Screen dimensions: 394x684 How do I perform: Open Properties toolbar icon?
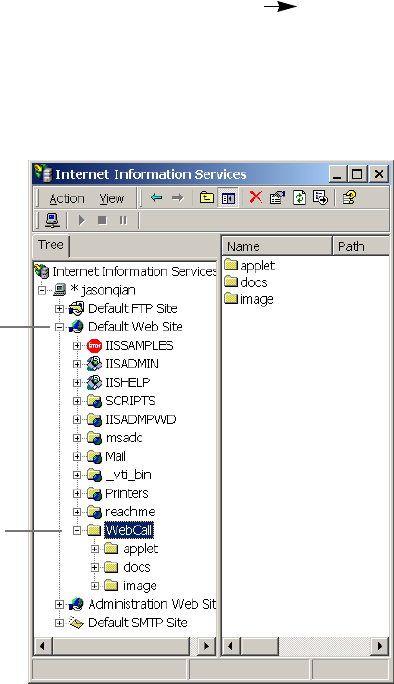coord(278,198)
